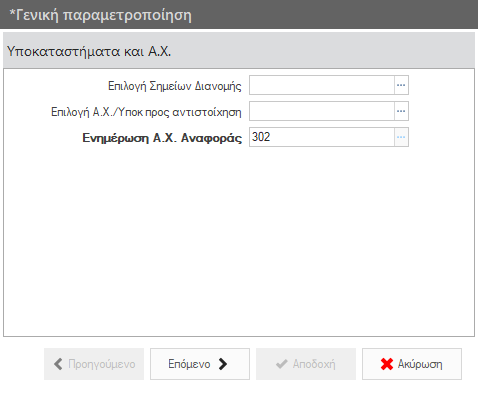Click the Επιλογή Α.Χ./Υποκ προς αντιστοίχηση label
Viewport: 478px width, 398px height.
point(146,112)
